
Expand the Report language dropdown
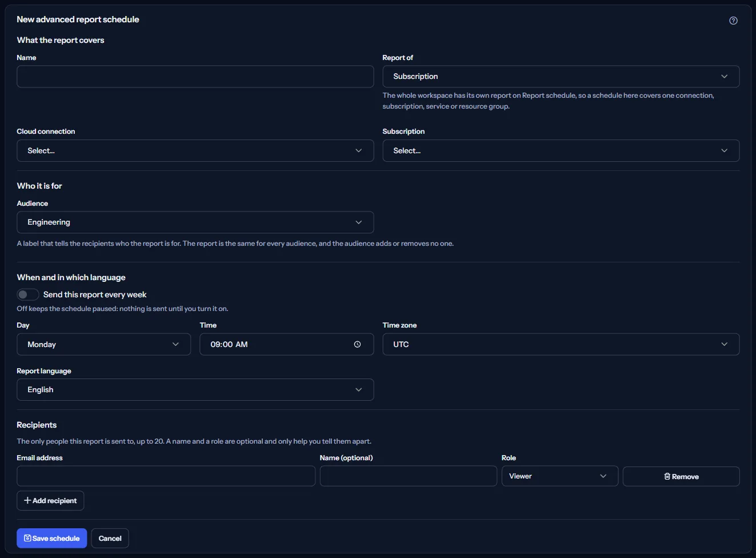(x=195, y=389)
